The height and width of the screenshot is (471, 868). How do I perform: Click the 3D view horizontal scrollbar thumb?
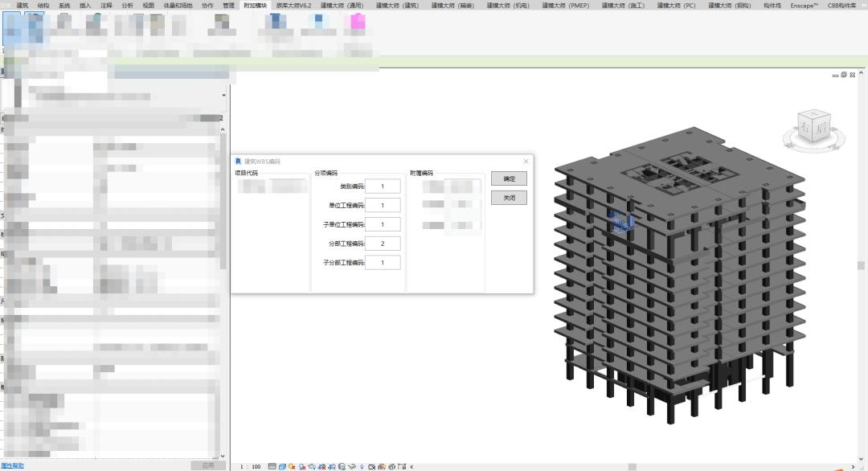pos(633,466)
